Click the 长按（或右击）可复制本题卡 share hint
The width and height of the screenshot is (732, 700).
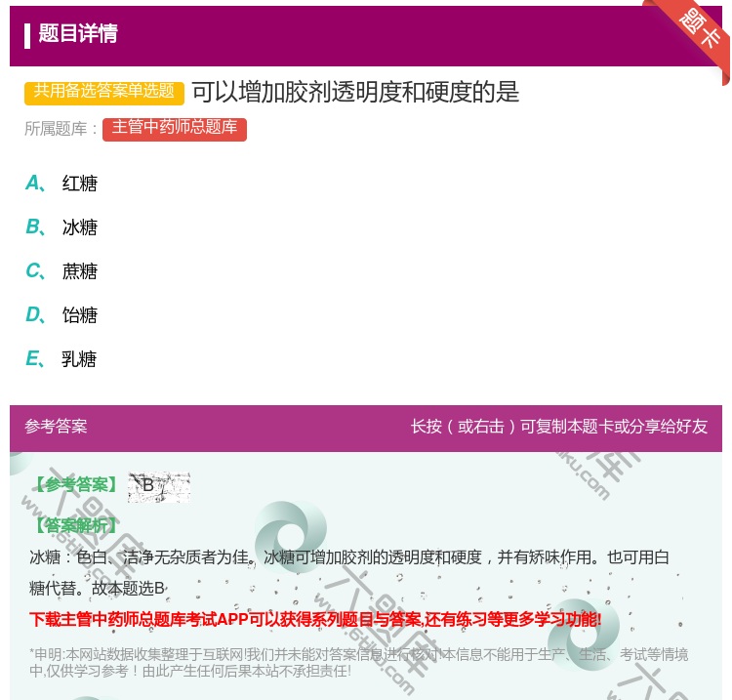(x=559, y=426)
